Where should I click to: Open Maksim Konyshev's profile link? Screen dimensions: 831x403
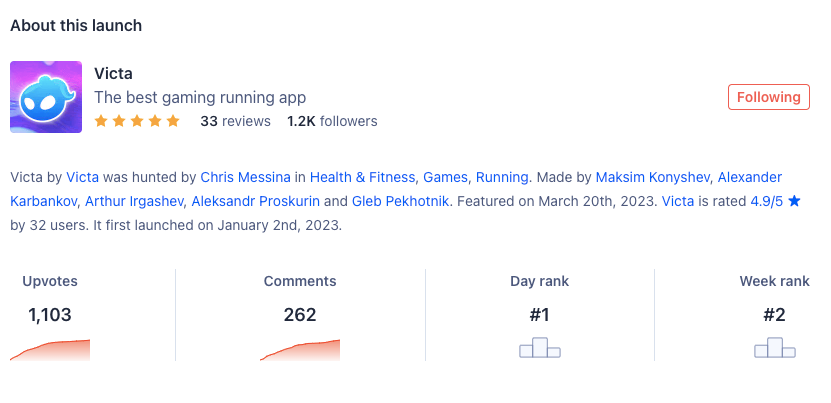click(652, 177)
